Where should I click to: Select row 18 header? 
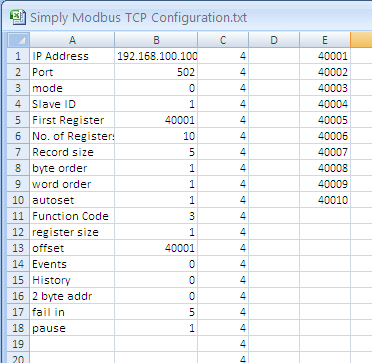tap(18, 328)
